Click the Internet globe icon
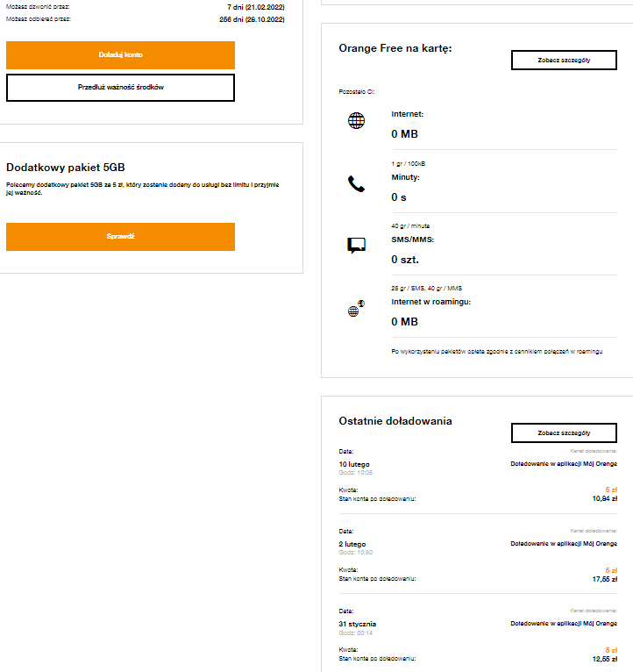 pyautogui.click(x=356, y=121)
